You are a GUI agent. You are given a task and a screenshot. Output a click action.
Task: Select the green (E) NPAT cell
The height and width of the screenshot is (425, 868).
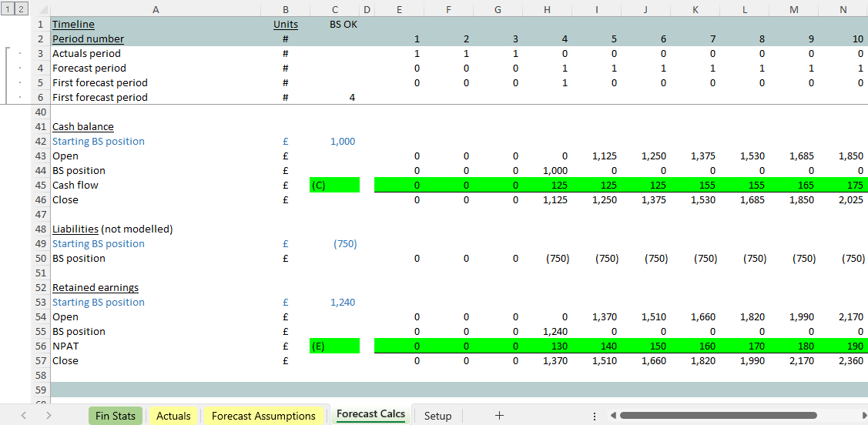[334, 346]
